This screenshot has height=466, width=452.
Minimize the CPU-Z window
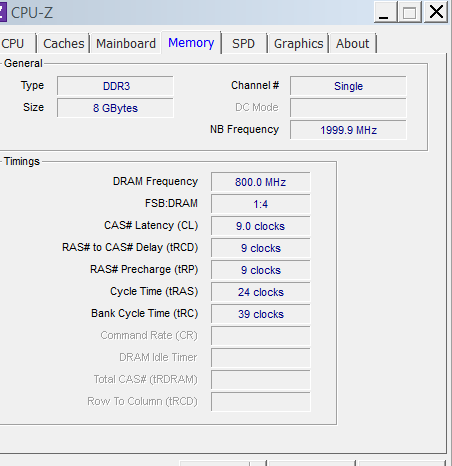(x=386, y=12)
